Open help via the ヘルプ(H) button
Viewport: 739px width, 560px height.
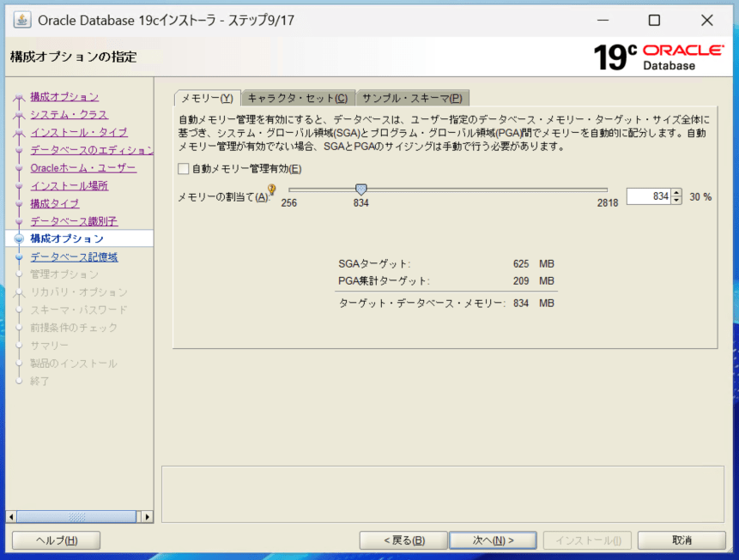pos(56,540)
